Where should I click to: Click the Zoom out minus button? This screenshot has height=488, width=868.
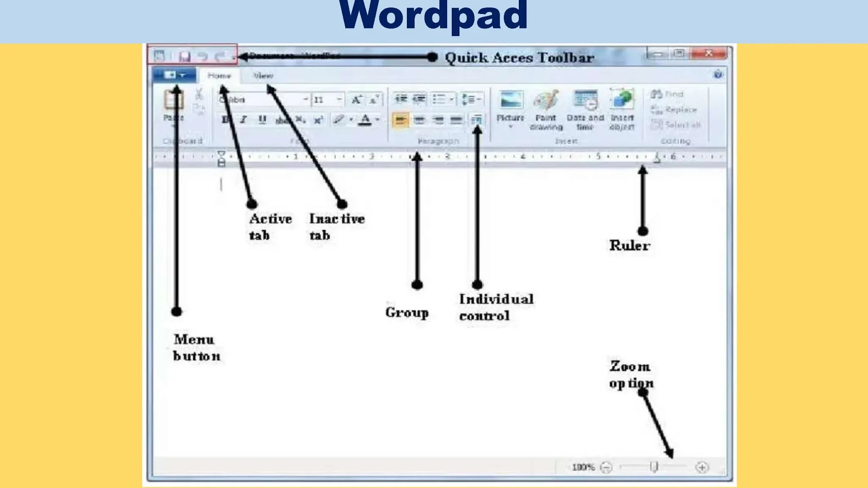tap(606, 467)
